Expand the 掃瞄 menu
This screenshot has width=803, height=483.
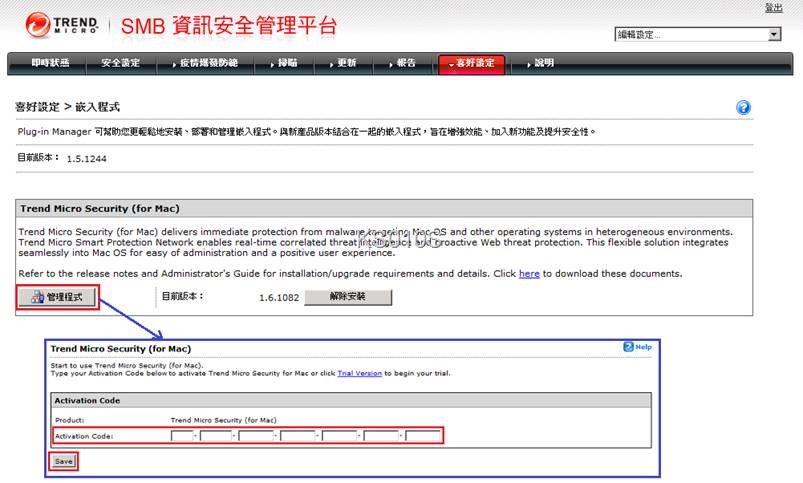tap(284, 63)
